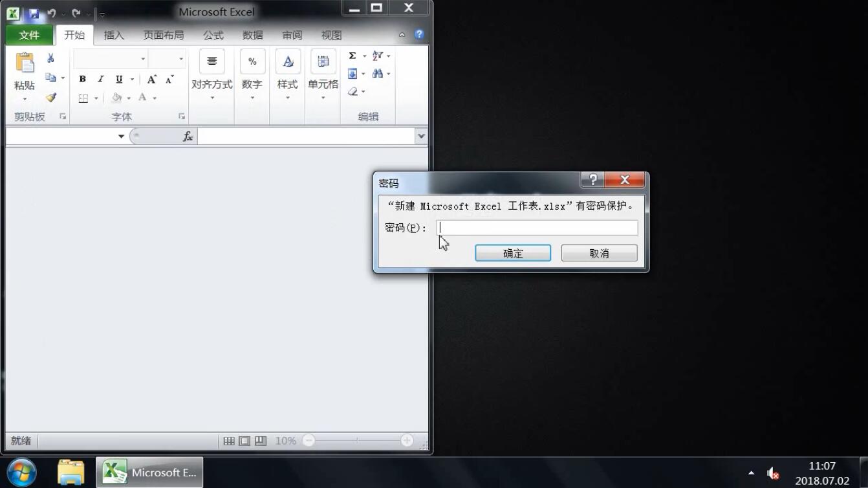
Task: Open the font size combo box
Action: (x=167, y=59)
